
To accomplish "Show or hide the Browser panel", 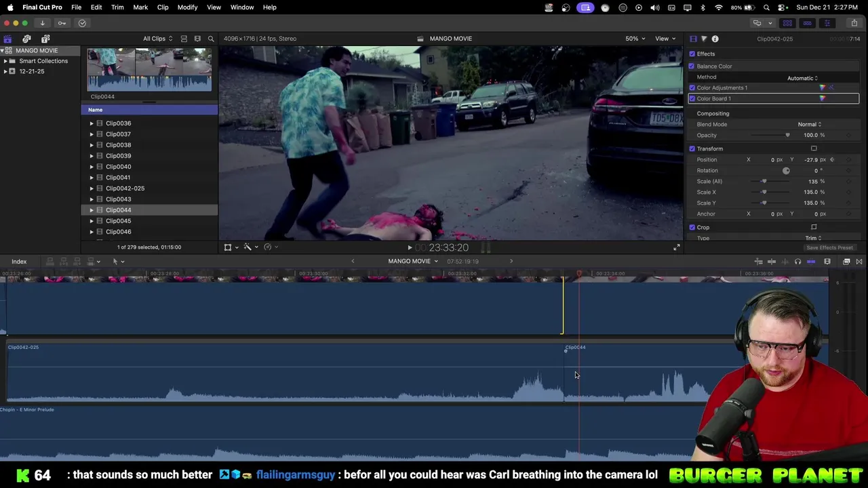I will tap(787, 23).
